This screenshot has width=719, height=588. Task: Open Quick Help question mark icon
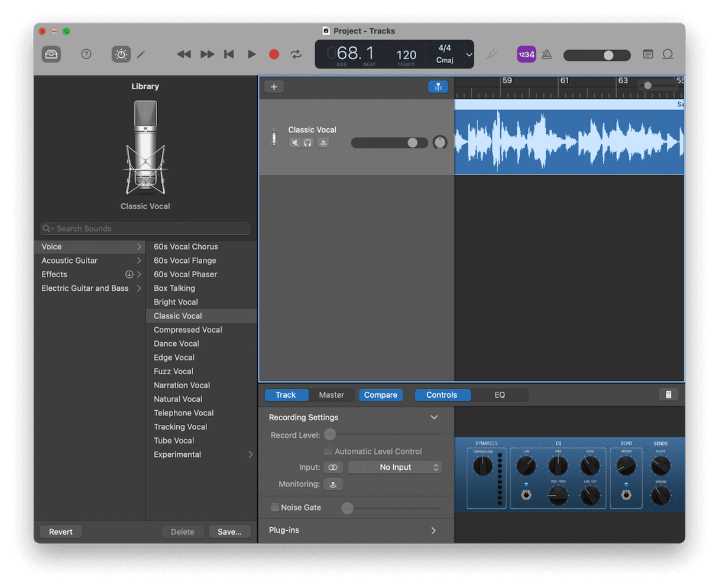coord(86,54)
